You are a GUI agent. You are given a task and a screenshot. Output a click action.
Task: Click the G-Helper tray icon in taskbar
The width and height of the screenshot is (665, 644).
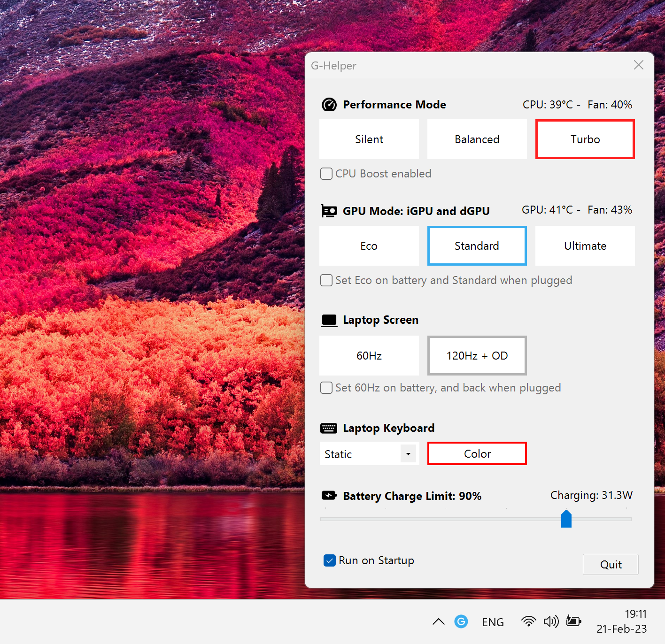461,621
